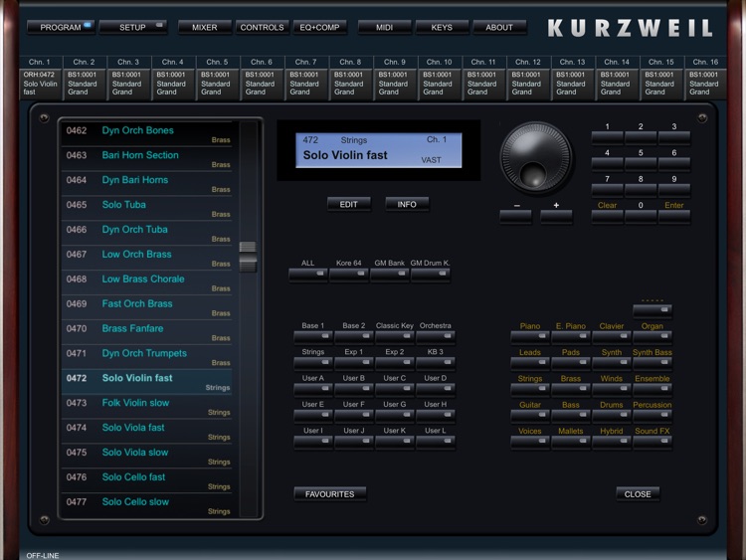Switch to the SETUP tab
The height and width of the screenshot is (560, 746).
coord(132,27)
